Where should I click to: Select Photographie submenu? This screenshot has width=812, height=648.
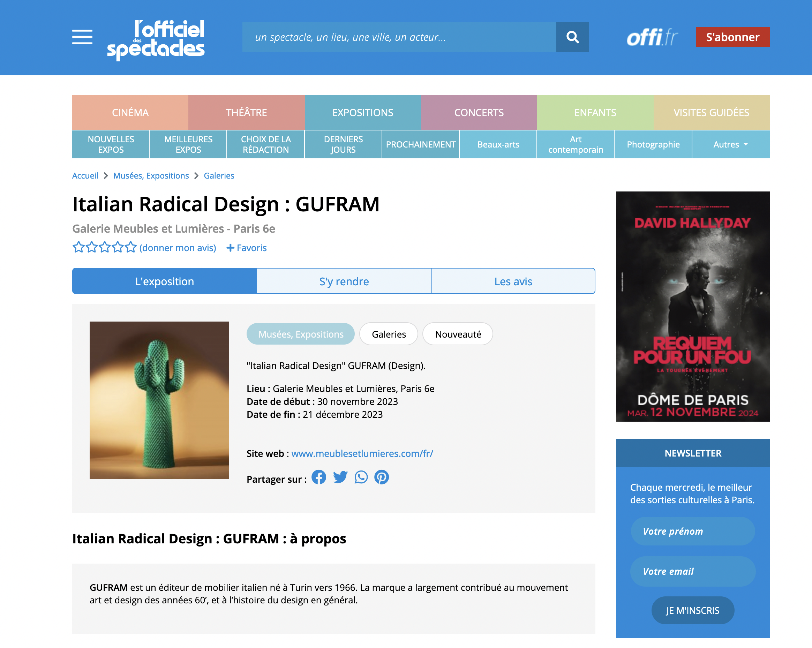(653, 145)
